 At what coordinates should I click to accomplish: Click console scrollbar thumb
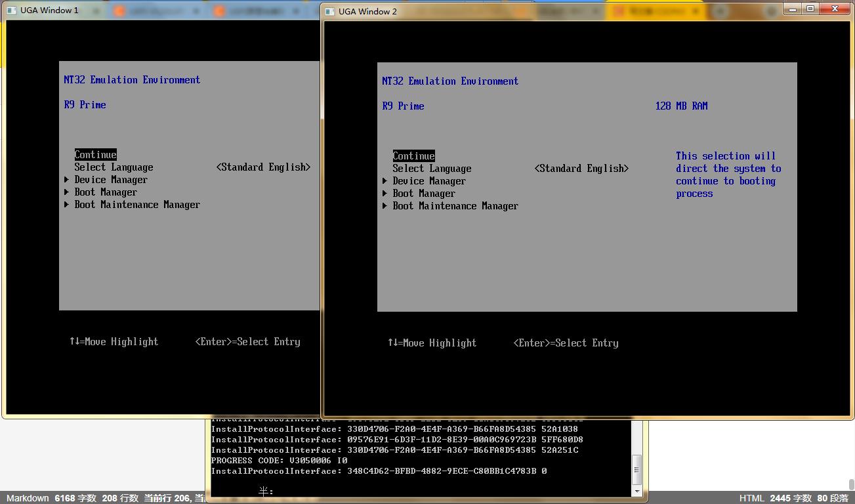click(636, 470)
